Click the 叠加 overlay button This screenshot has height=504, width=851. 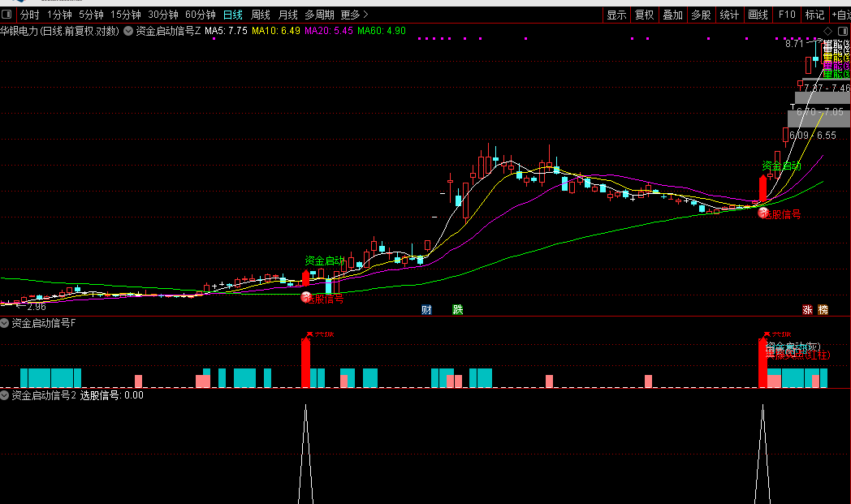[673, 15]
